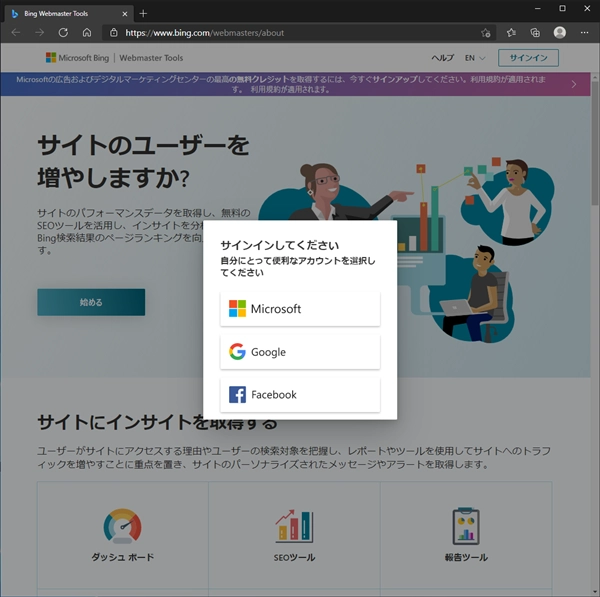Open the Collections icon
The image size is (600, 597).
tap(535, 33)
